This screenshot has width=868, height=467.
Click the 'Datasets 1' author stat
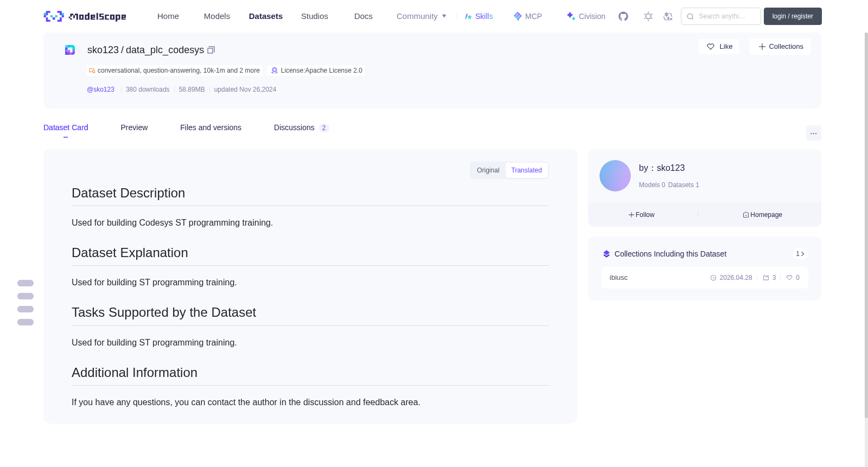(x=684, y=185)
